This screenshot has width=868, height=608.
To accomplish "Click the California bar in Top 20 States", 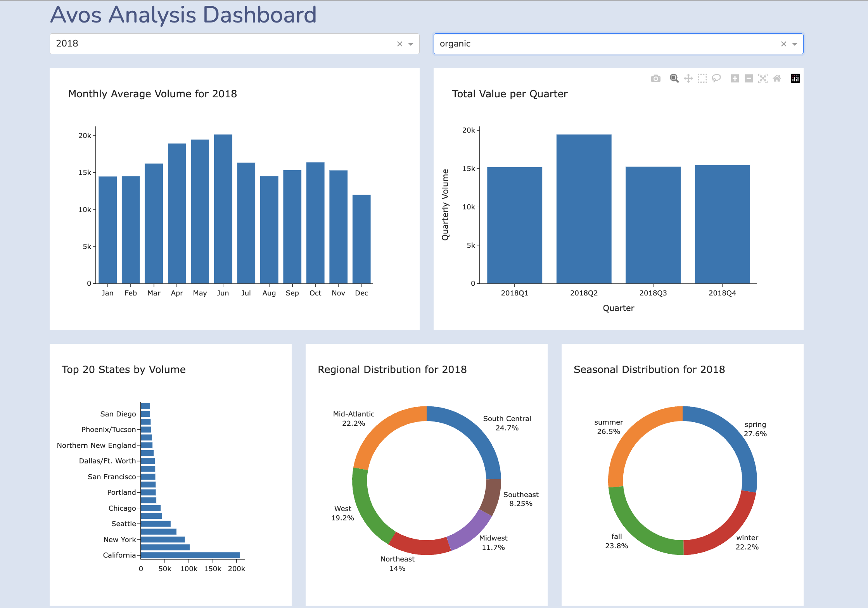I will coord(190,555).
